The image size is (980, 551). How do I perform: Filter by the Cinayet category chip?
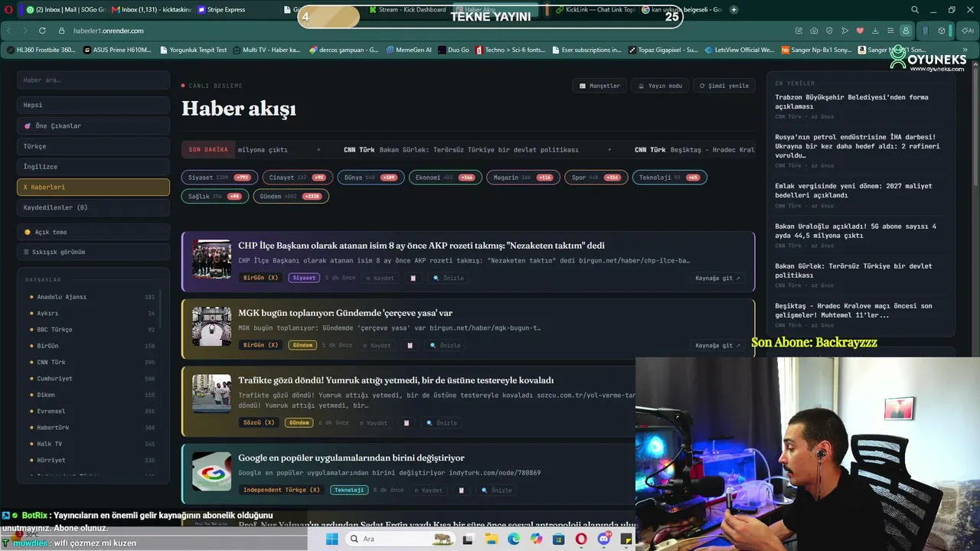tap(297, 178)
